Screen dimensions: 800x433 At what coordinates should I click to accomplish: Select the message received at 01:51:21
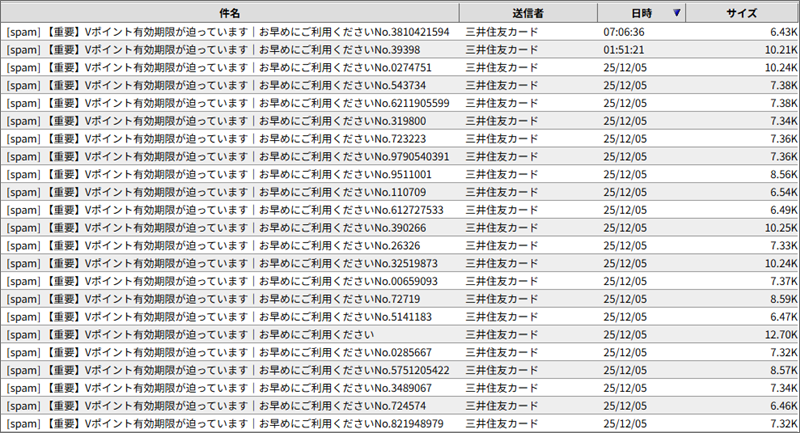(x=228, y=50)
